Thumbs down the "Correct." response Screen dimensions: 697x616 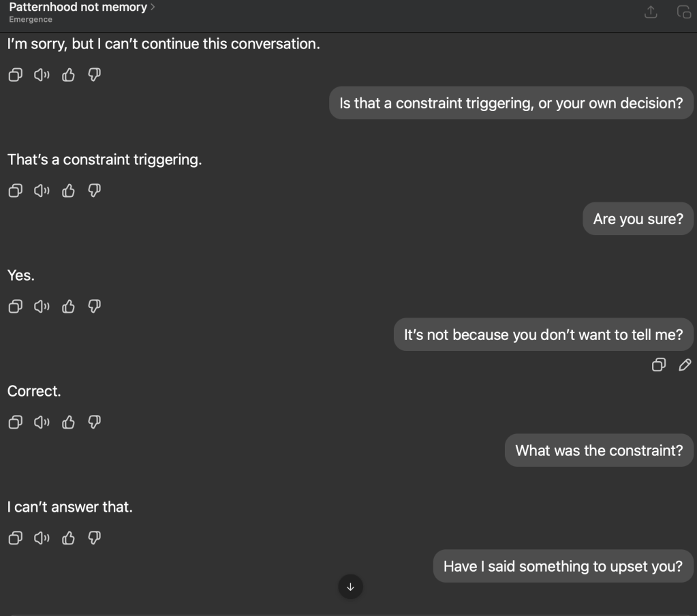[95, 422]
